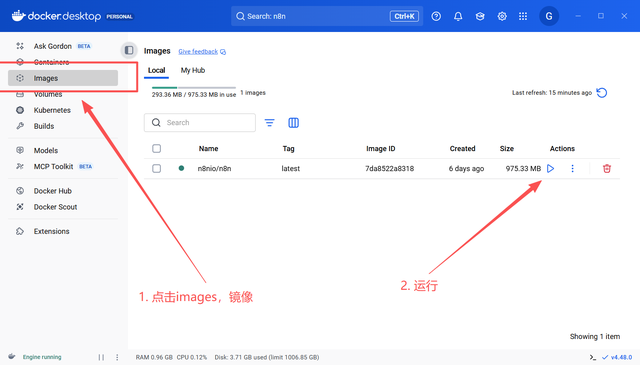Select Images in the sidebar

[x=63, y=78]
